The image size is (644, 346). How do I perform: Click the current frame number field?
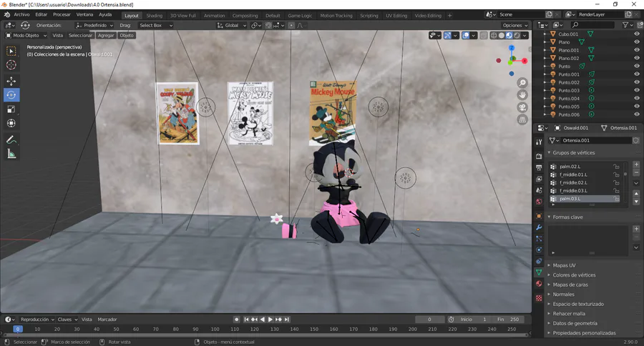pos(429,320)
